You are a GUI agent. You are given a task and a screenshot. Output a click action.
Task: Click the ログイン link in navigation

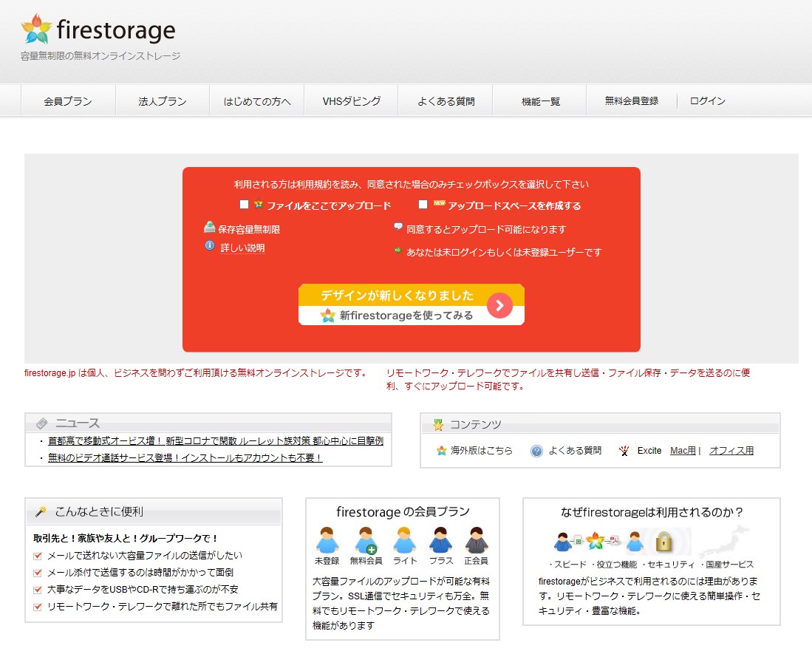click(707, 101)
